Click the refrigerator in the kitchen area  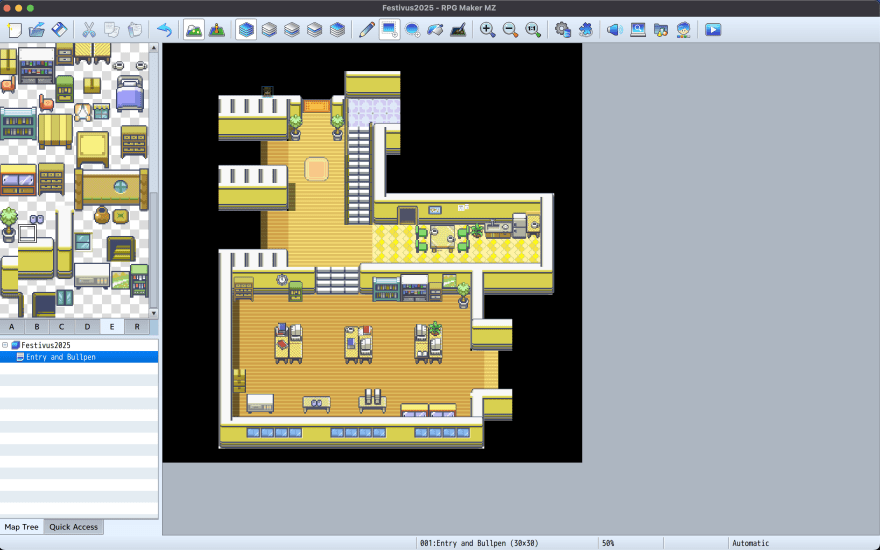520,226
